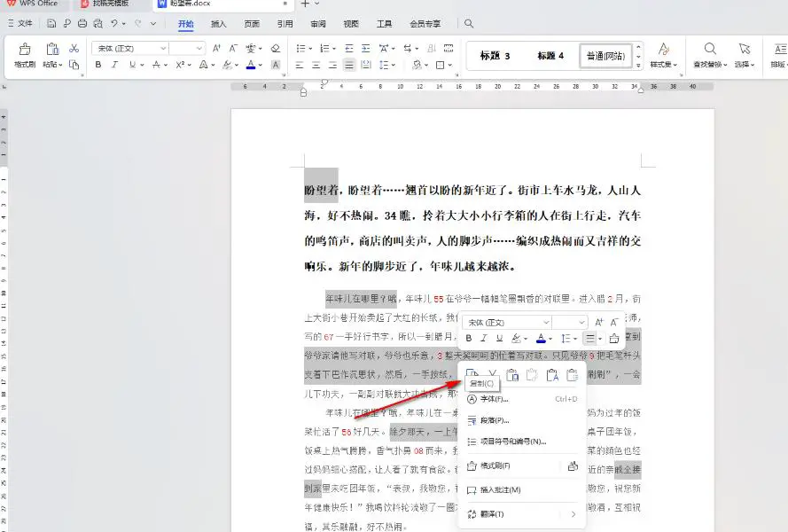Open the 审阅 ribbon tab

tap(318, 24)
